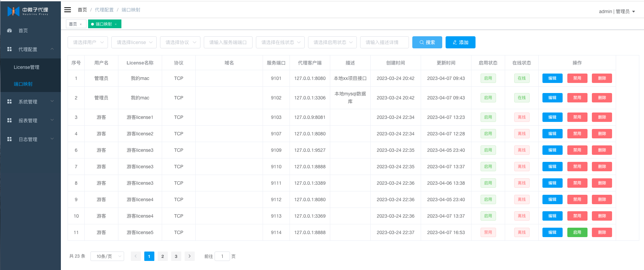Click green 启用 button for port 9114
644x270 pixels.
point(577,232)
